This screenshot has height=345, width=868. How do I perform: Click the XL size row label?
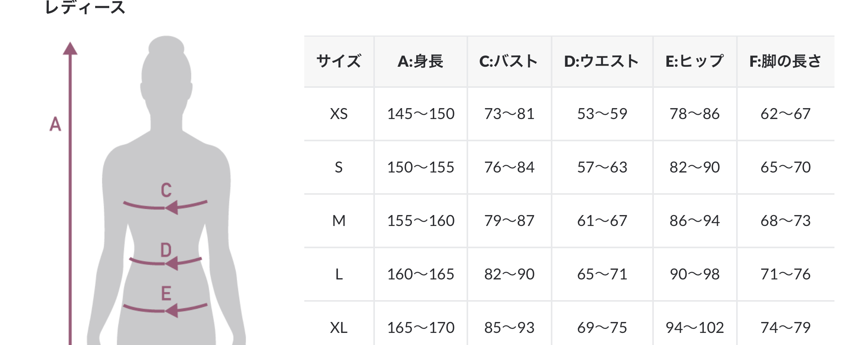[x=339, y=327]
